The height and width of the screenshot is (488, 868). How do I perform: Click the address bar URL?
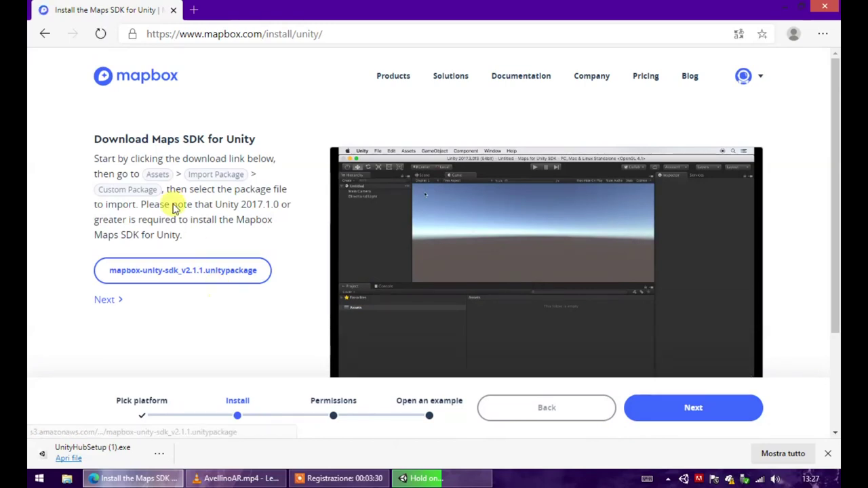(234, 34)
